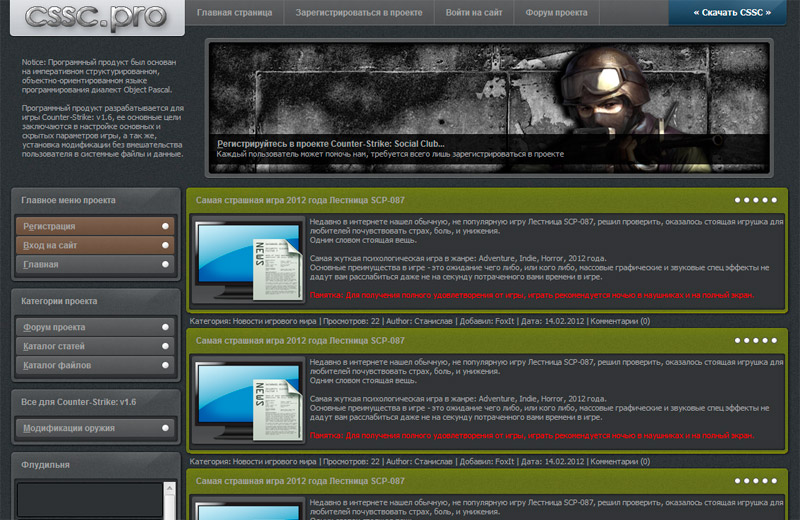This screenshot has height=520, width=800.
Task: Click the rating dots of the second article
Action: click(x=756, y=340)
